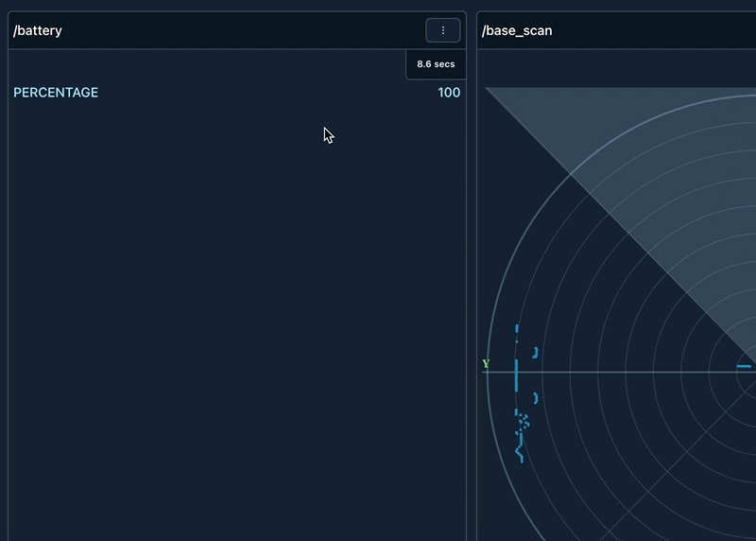Click the /battery panel title
The image size is (756, 541).
(38, 30)
